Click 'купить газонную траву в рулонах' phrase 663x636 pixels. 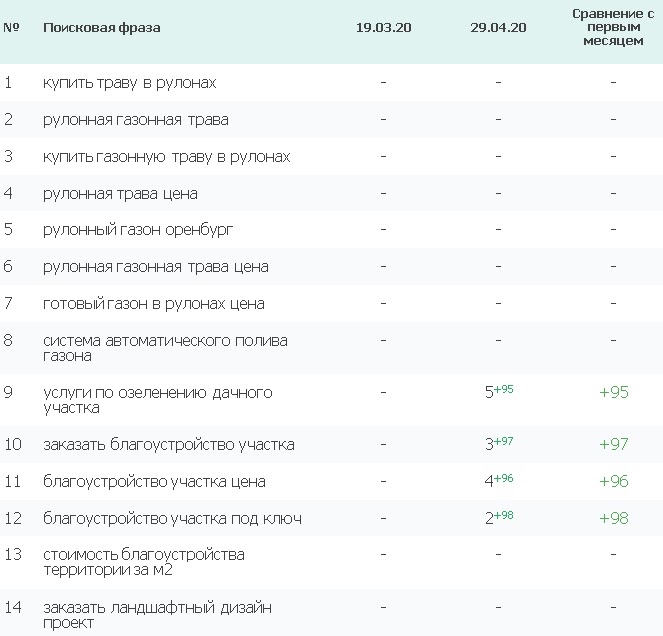(x=166, y=157)
